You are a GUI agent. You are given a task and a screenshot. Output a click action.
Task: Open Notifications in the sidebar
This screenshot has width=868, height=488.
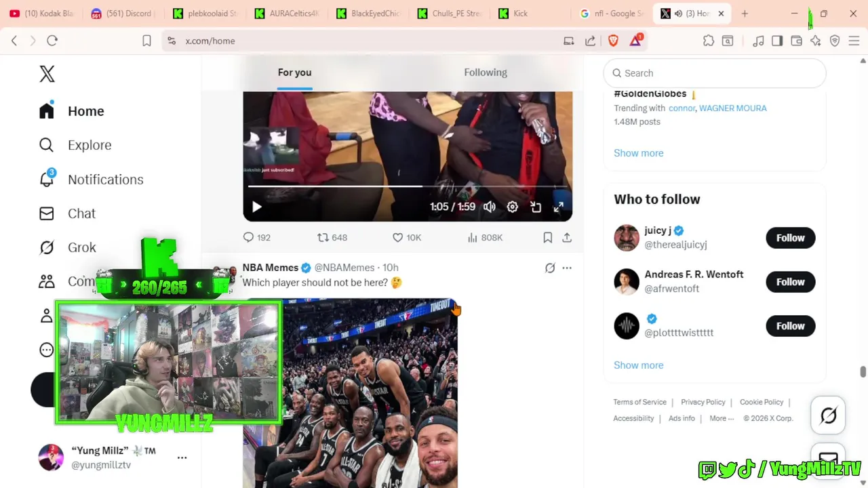(92, 180)
